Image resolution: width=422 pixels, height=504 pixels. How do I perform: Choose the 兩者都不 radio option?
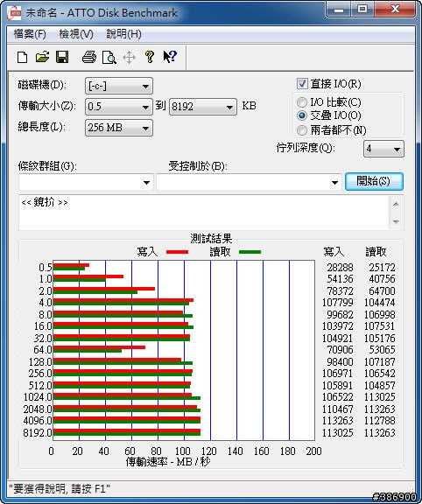coord(302,129)
